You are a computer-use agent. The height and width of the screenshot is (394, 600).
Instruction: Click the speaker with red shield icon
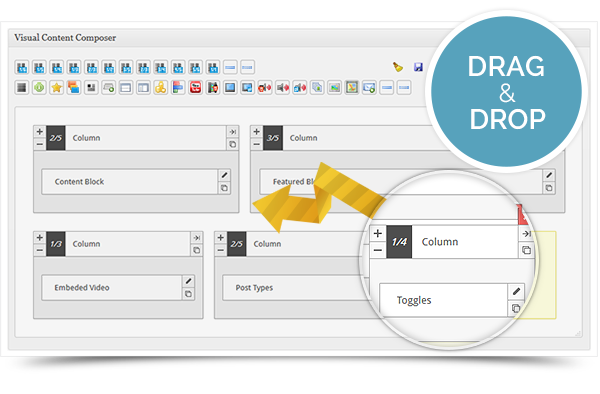(x=265, y=88)
